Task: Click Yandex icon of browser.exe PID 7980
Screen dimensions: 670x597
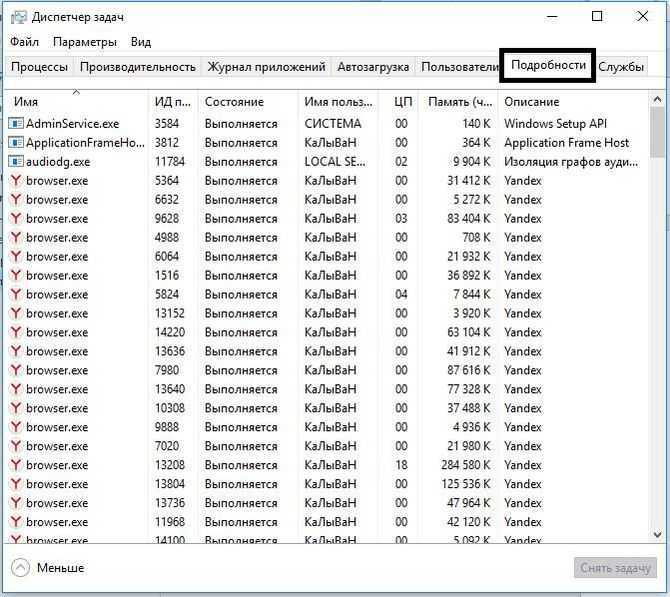Action: 16,370
